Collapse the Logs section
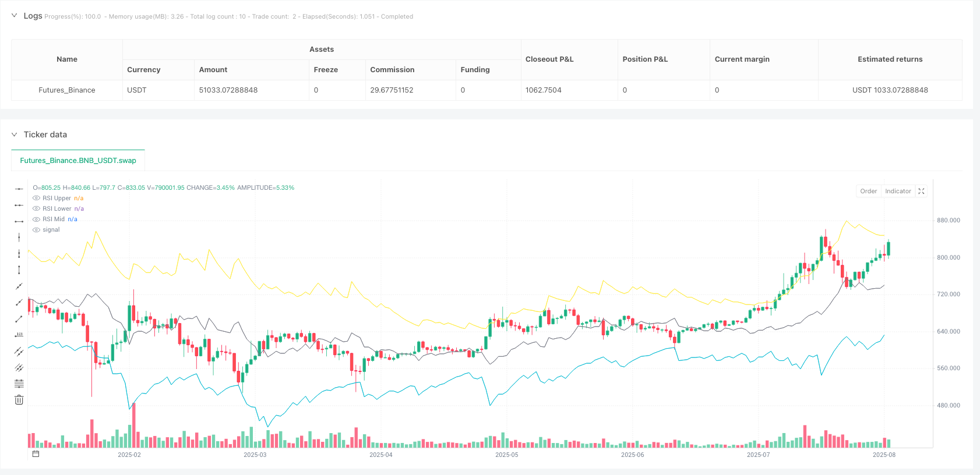980x475 pixels. click(14, 16)
